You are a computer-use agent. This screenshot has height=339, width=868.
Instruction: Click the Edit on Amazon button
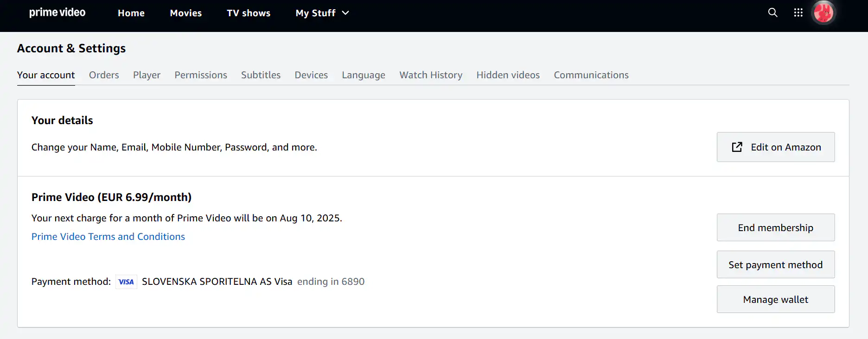coord(776,147)
